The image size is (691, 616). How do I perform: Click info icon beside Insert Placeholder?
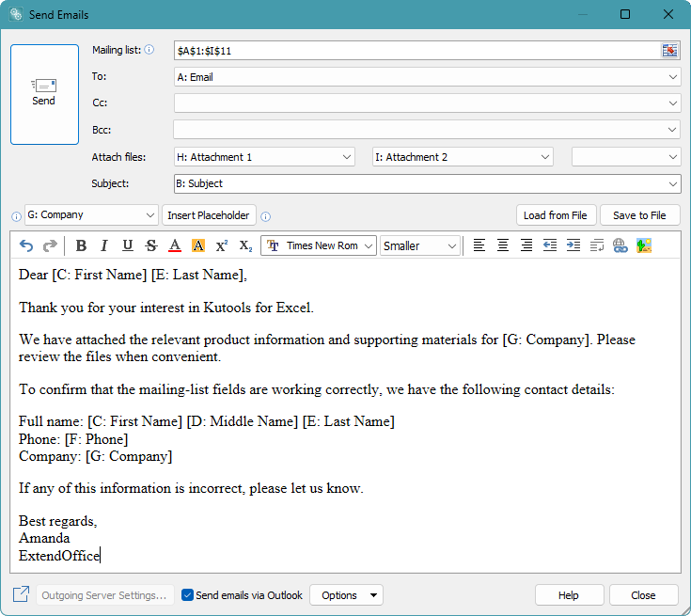(266, 216)
